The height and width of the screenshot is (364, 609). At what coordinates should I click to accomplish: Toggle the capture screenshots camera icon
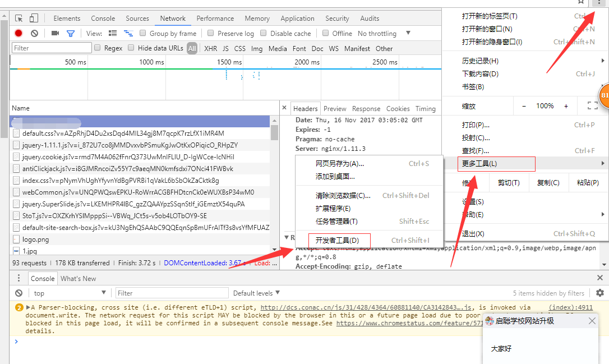coord(55,34)
